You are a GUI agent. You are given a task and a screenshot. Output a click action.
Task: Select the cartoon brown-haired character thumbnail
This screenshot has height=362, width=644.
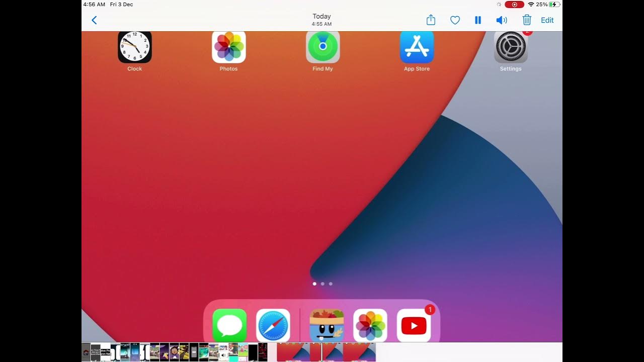[174, 352]
